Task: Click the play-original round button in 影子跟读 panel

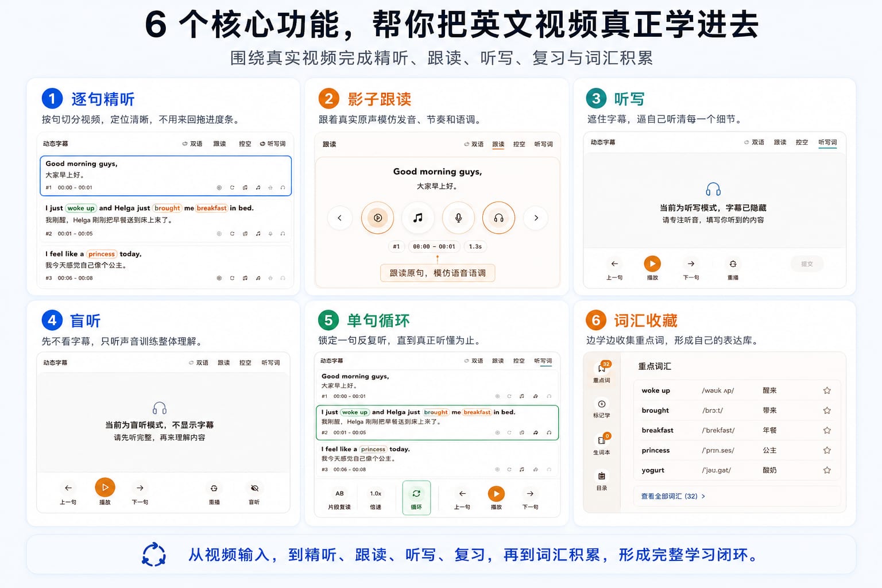Action: pos(378,218)
